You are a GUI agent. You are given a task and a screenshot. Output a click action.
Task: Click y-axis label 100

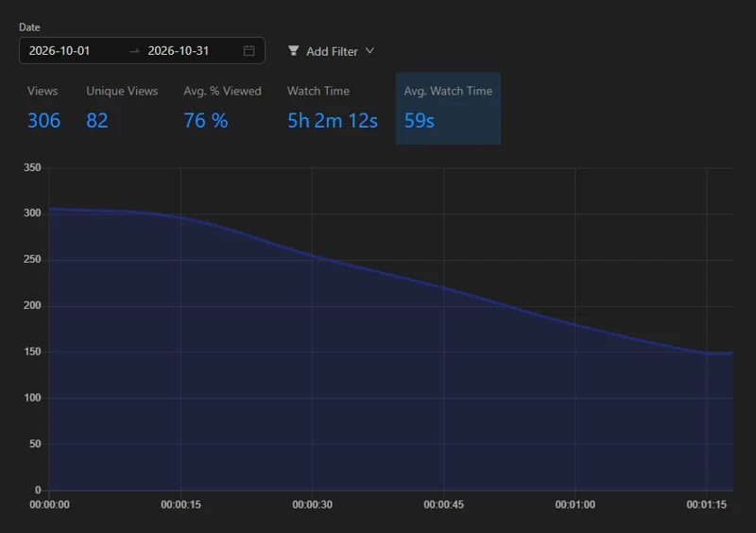click(32, 398)
